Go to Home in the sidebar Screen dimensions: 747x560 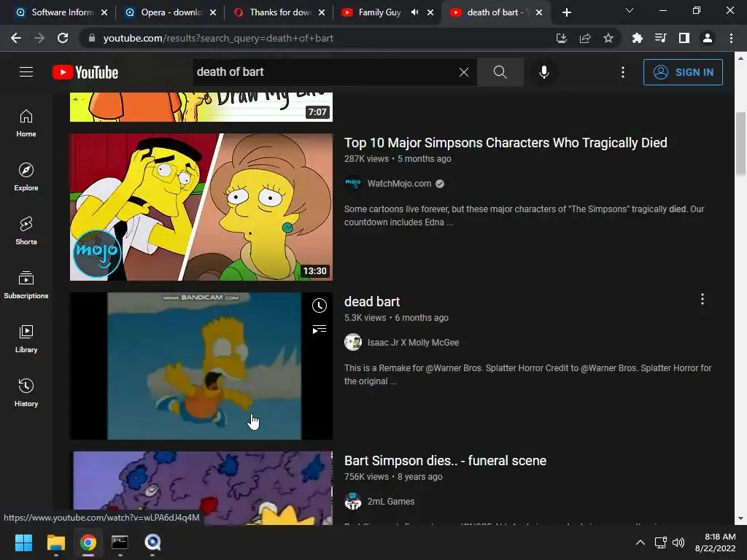pos(26,123)
